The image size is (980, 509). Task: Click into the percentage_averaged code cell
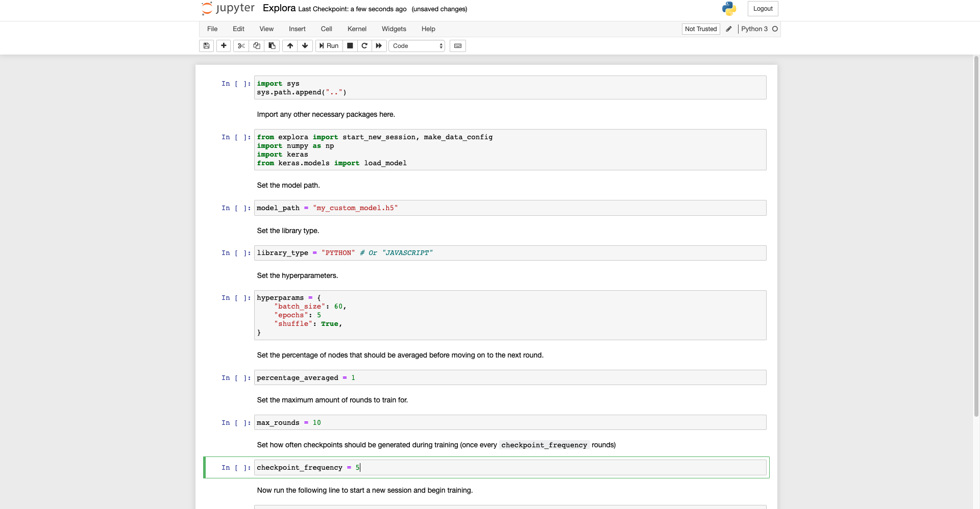(510, 377)
